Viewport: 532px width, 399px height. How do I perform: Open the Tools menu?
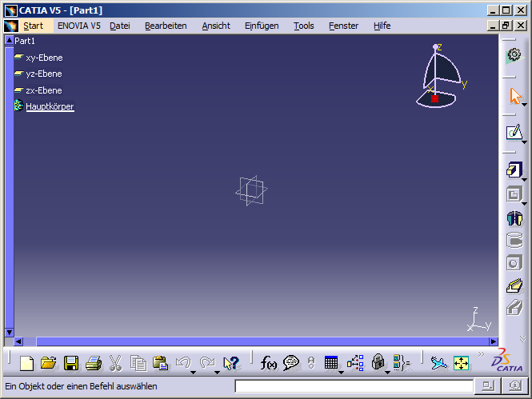pyautogui.click(x=304, y=26)
